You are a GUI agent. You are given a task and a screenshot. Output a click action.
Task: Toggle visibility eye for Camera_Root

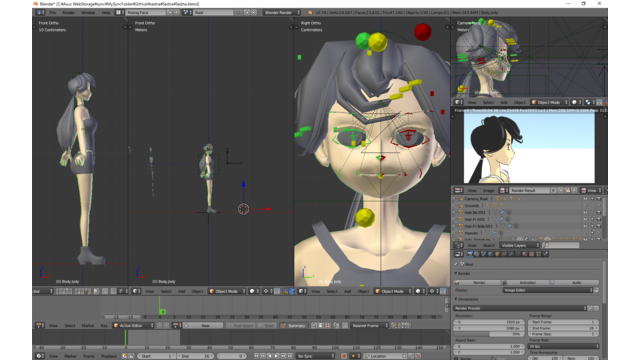585,199
